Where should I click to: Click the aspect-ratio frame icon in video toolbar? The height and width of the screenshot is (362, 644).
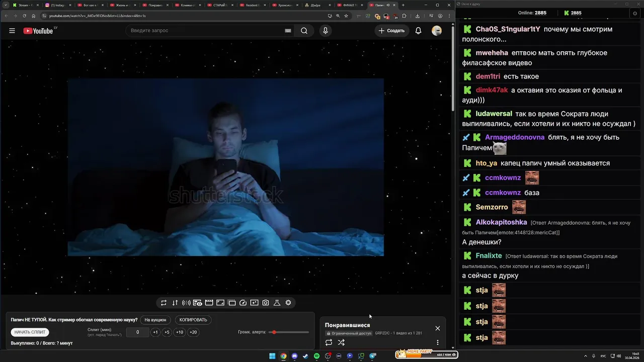(x=220, y=303)
